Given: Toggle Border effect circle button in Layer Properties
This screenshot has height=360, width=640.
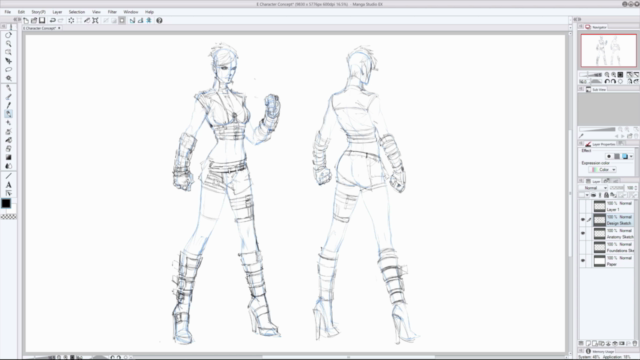Looking at the screenshot, I should [x=609, y=156].
